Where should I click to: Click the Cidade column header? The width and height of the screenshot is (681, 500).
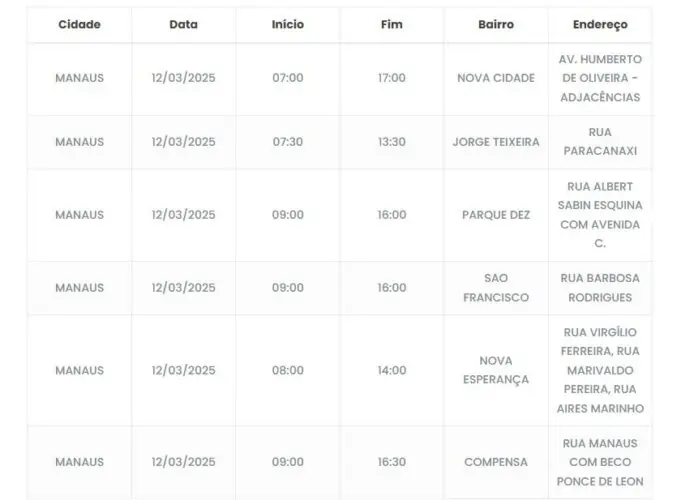pos(79,24)
